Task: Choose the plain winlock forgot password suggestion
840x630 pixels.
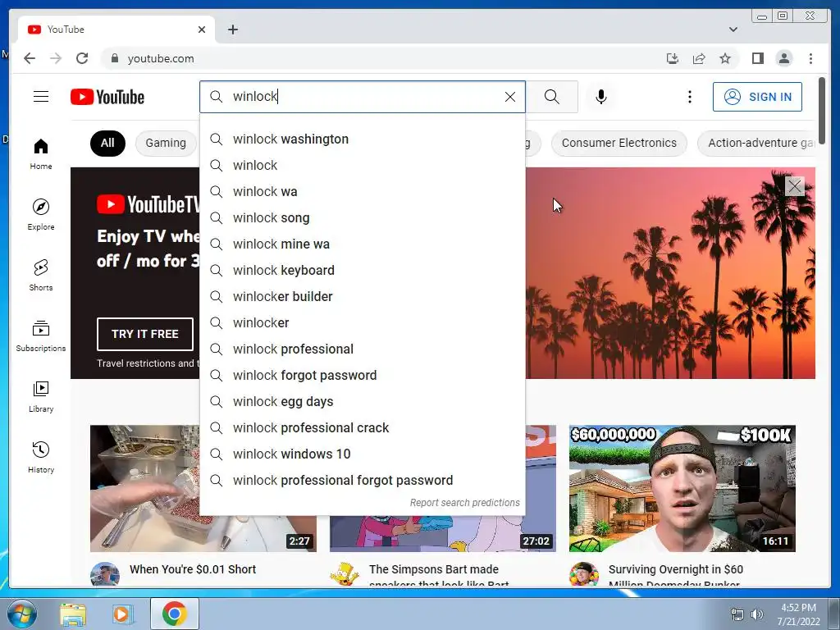Action: pos(362,376)
